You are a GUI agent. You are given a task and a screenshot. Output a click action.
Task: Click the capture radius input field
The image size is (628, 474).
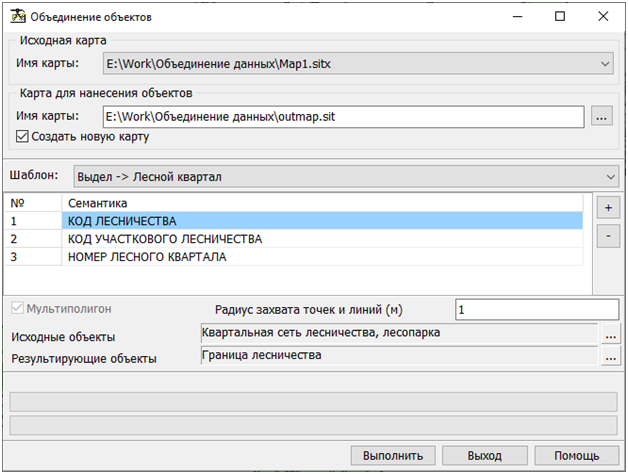tap(535, 310)
